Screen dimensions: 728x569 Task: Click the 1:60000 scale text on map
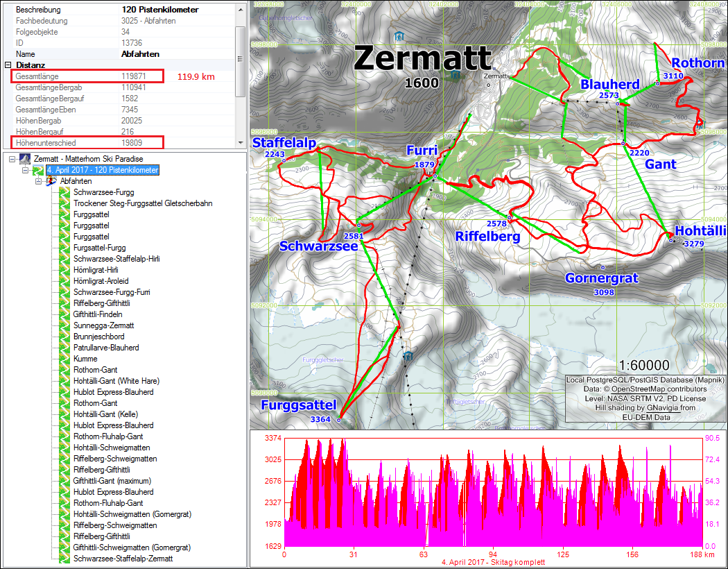point(644,366)
